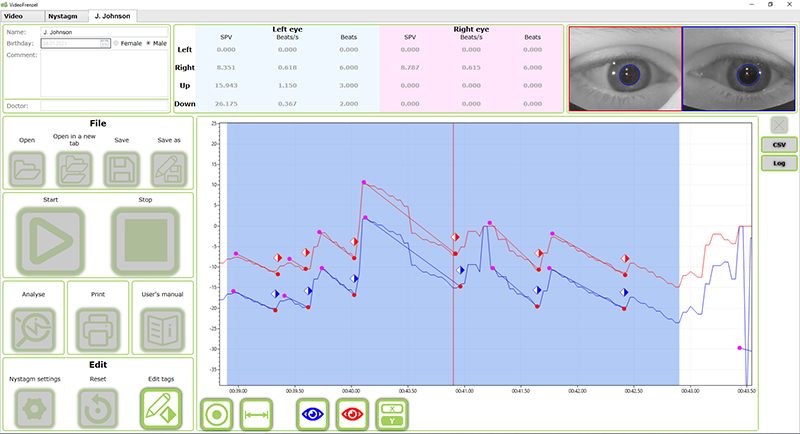Toggle red eye trace visibility
Screen dimensions: 800x434
point(352,414)
